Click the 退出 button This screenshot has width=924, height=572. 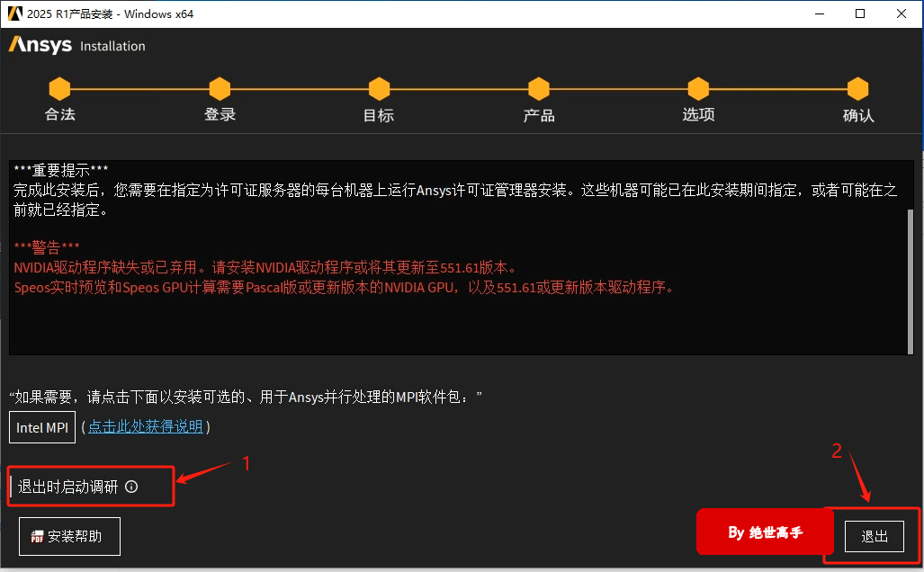point(874,536)
